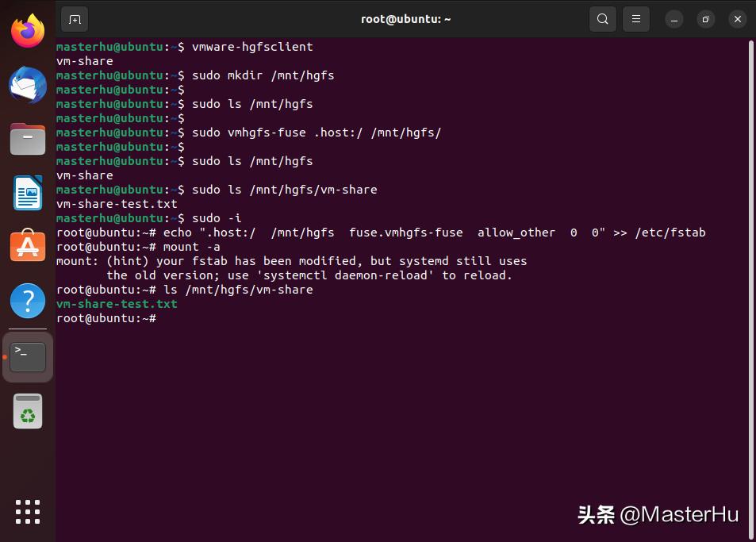The width and height of the screenshot is (756, 542).
Task: Open Ubuntu Software center
Action: 28,247
